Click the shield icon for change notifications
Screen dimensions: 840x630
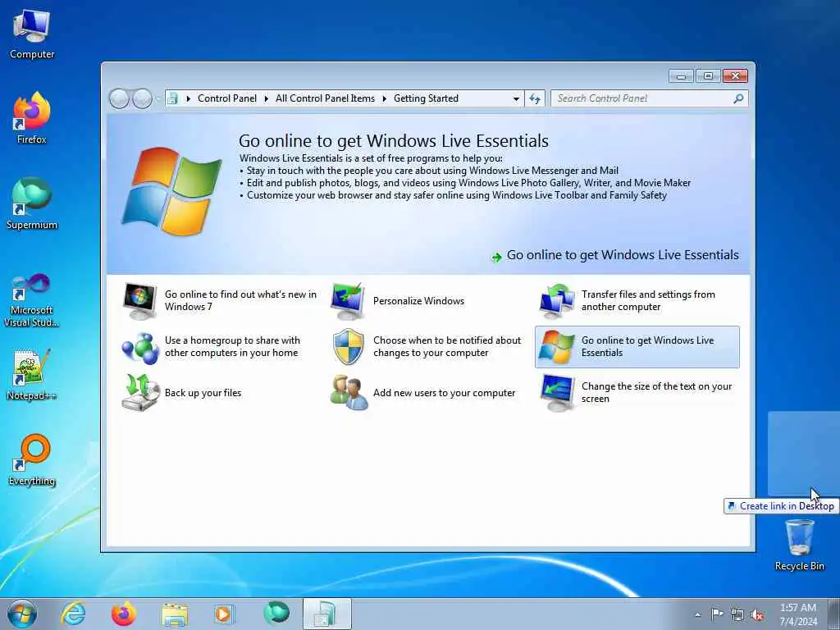tap(348, 347)
